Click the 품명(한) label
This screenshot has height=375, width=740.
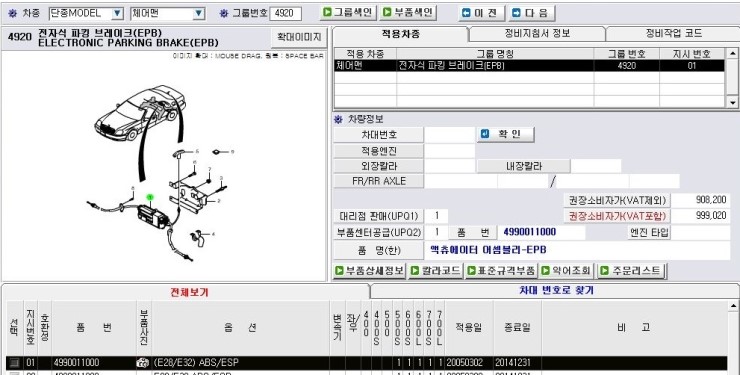pyautogui.click(x=378, y=250)
